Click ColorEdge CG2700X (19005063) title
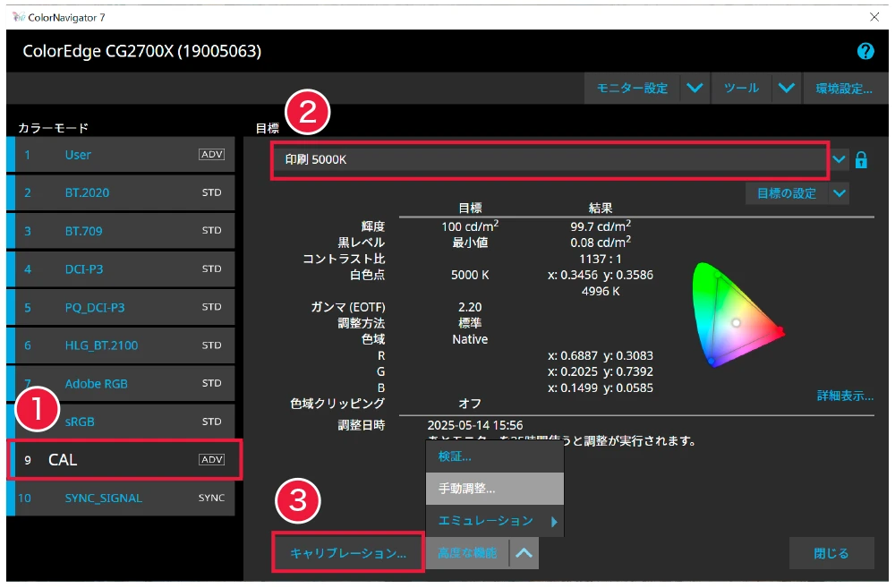895x588 pixels. click(142, 51)
